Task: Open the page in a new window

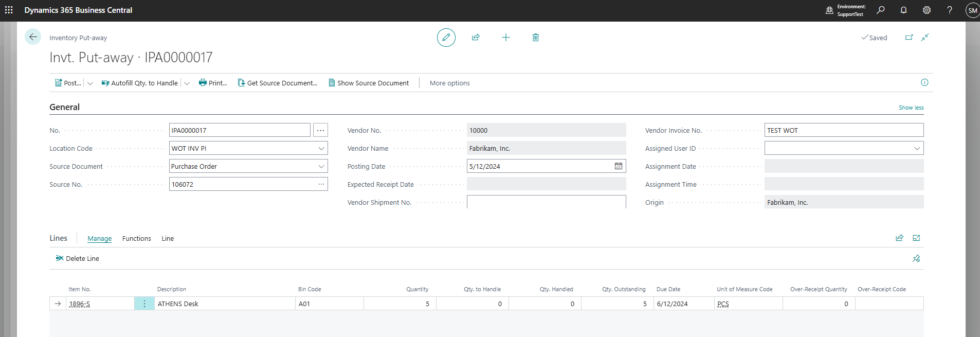Action: 909,37
